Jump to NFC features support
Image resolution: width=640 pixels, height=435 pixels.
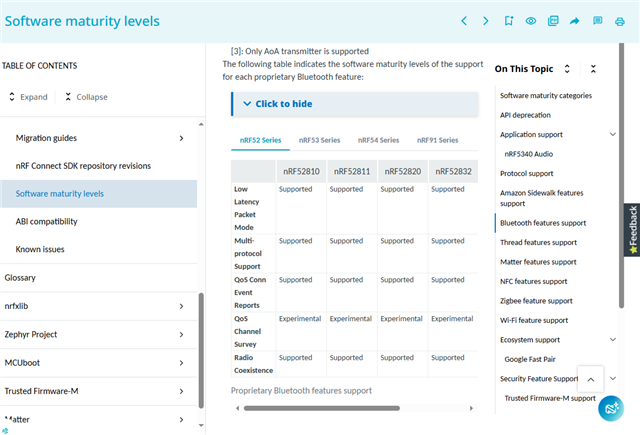tap(533, 281)
